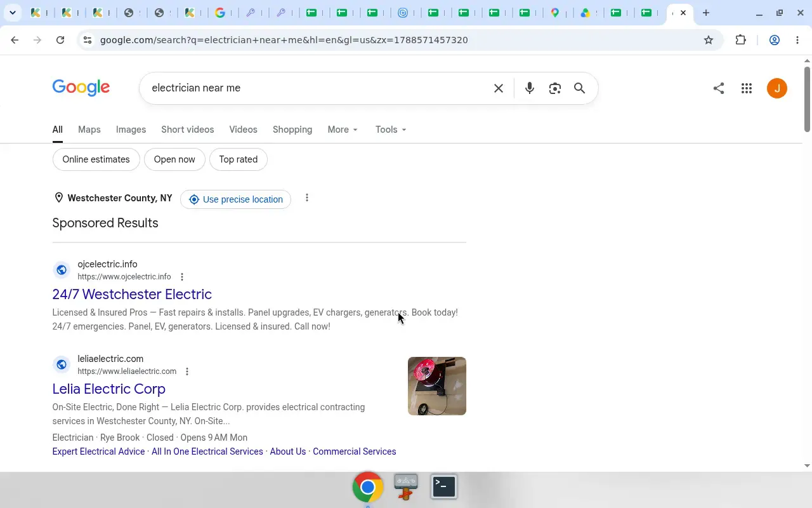View site information icon in address bar
The height and width of the screenshot is (508, 812).
pos(88,40)
